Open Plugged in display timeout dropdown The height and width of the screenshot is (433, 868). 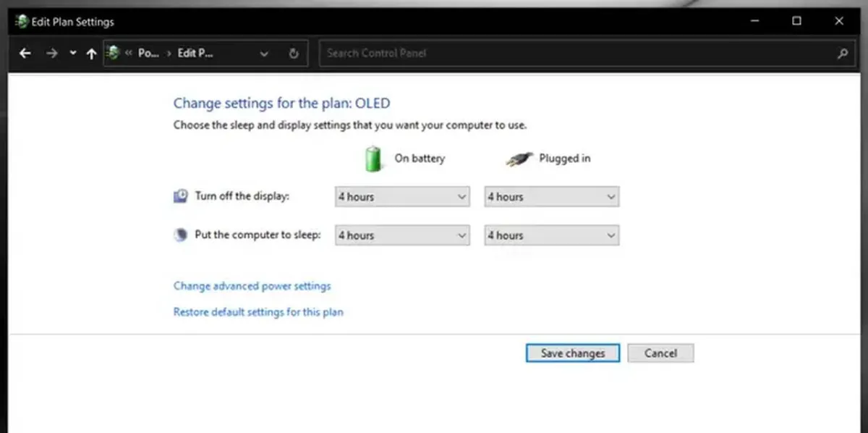pyautogui.click(x=551, y=197)
